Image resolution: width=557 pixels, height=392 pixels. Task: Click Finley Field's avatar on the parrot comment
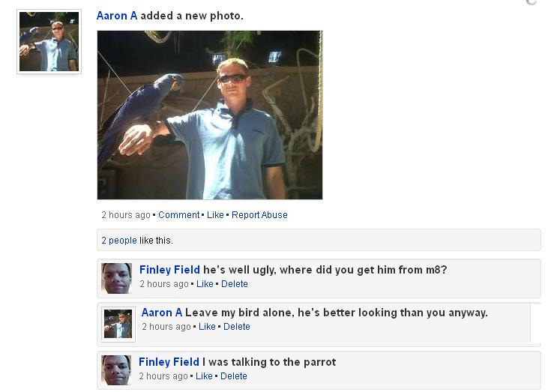pyautogui.click(x=116, y=370)
